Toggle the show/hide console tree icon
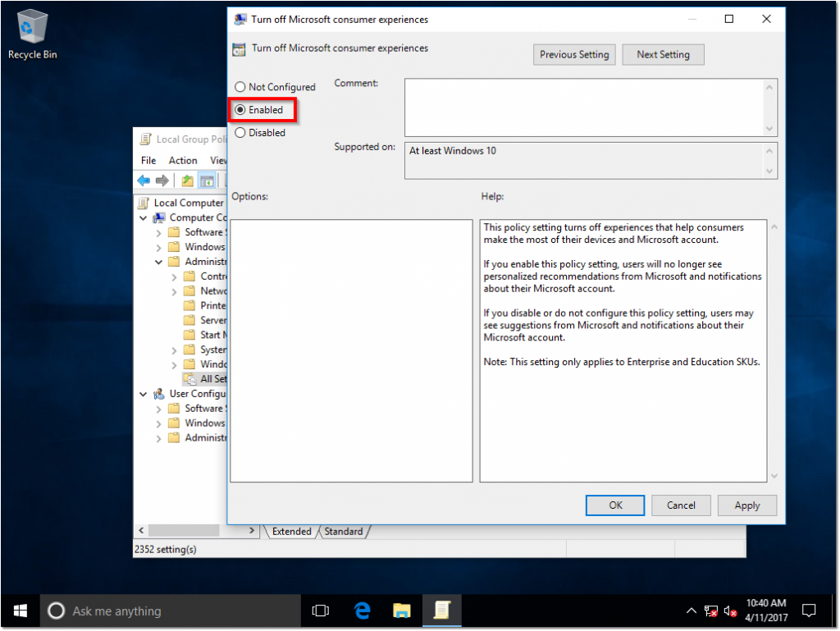The height and width of the screenshot is (631, 840). point(207,181)
